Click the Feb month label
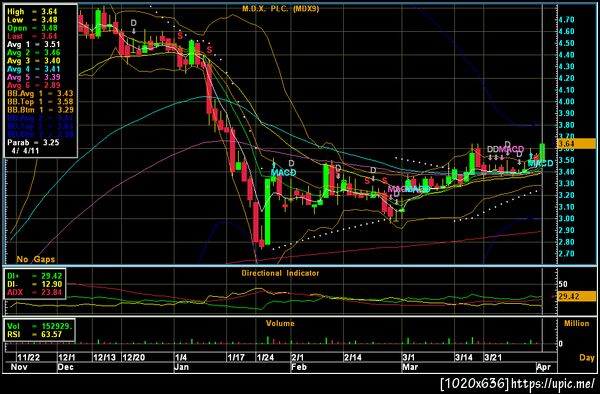600x394 pixels. coord(299,367)
